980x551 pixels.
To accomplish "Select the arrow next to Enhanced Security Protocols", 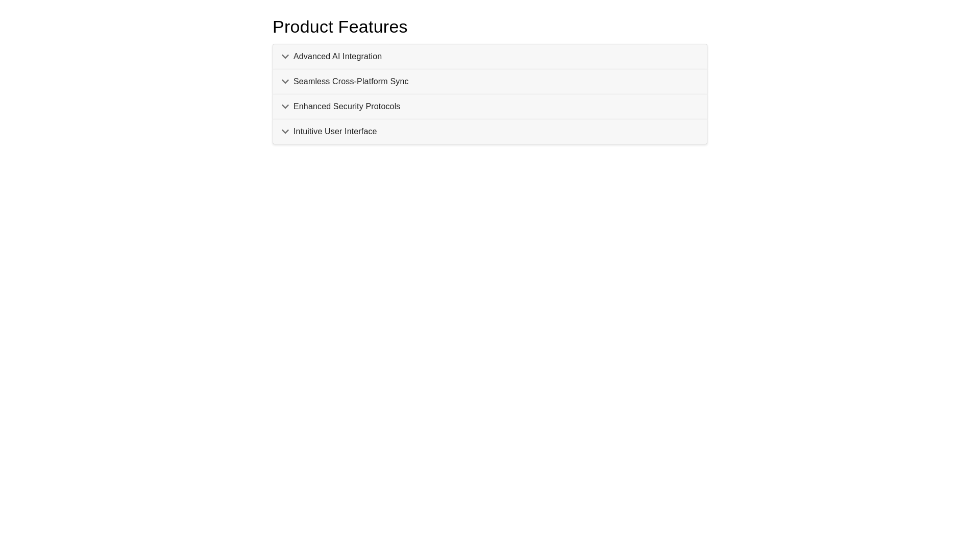I will (285, 107).
